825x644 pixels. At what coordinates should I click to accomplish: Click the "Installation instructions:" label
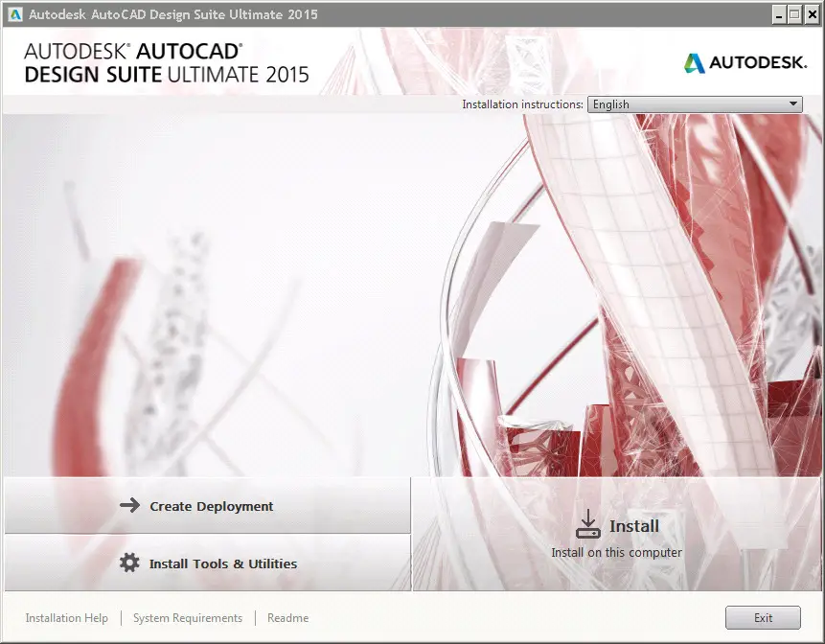pyautogui.click(x=522, y=104)
